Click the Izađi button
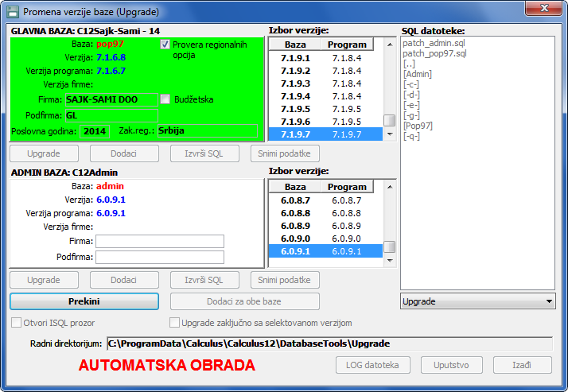This screenshot has width=568, height=392. tap(522, 365)
